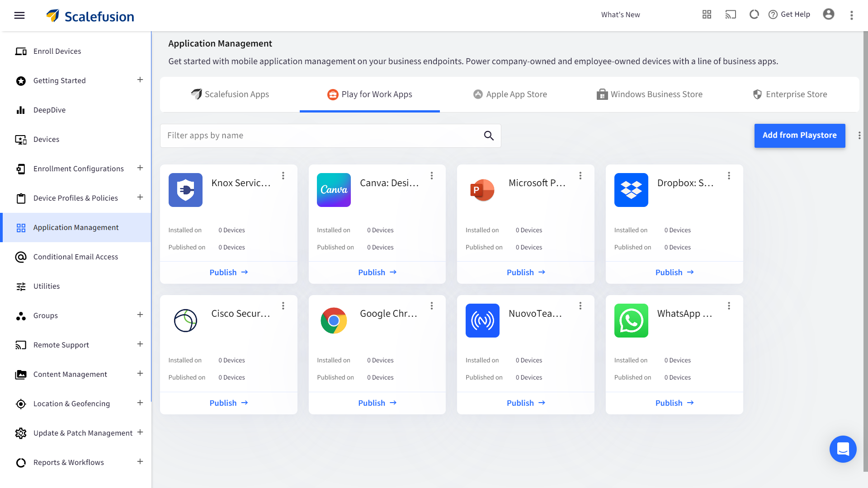Image resolution: width=868 pixels, height=488 pixels.
Task: Expand the Getting Started section
Action: pyautogui.click(x=140, y=80)
